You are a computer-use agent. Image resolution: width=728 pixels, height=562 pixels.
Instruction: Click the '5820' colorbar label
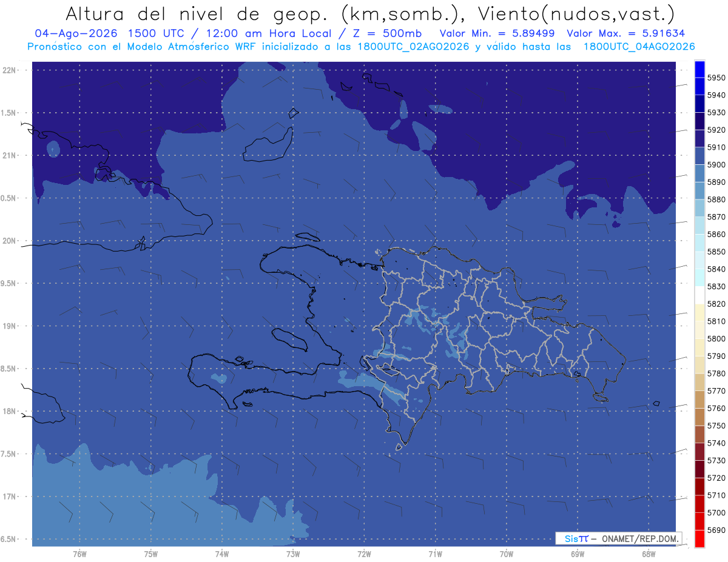click(716, 304)
